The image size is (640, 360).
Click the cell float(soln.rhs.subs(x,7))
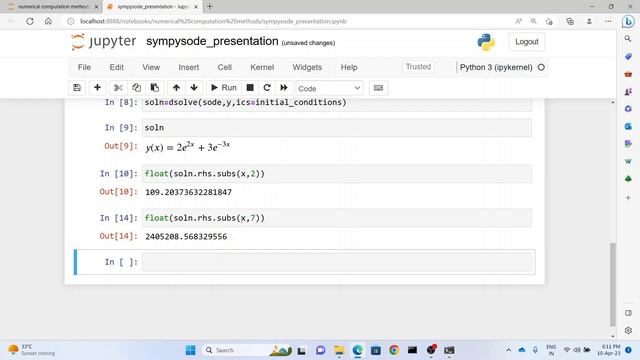(337, 218)
